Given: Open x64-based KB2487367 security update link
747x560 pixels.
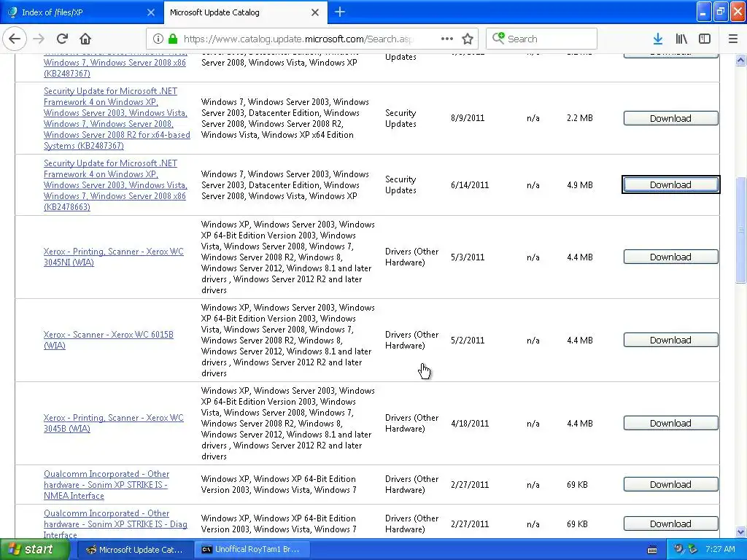Looking at the screenshot, I should 117,118.
